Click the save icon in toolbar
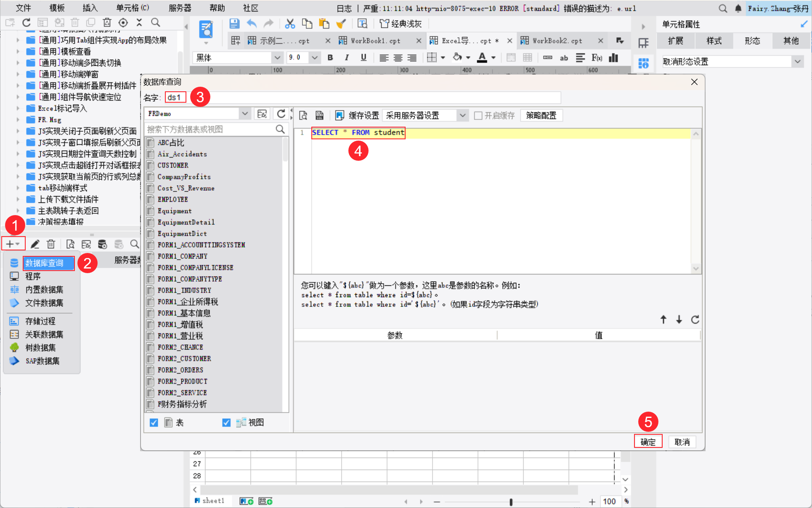The image size is (812, 508). 234,24
